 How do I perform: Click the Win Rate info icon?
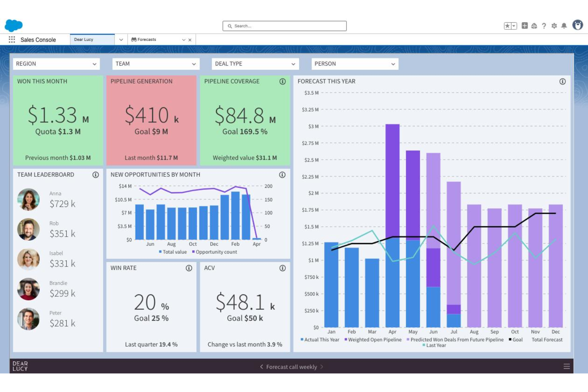[189, 268]
